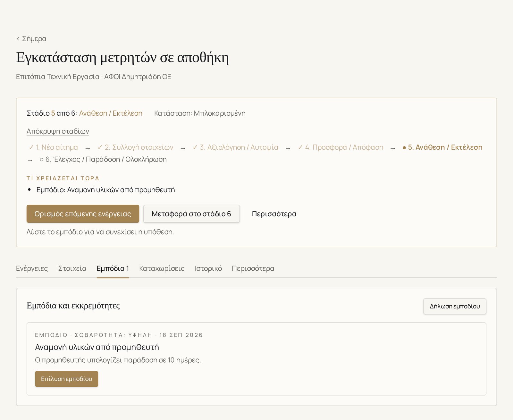Image resolution: width=513 pixels, height=420 pixels.
Task: Click Μεταφορά στο στάδιο 6 button
Action: [x=191, y=214]
